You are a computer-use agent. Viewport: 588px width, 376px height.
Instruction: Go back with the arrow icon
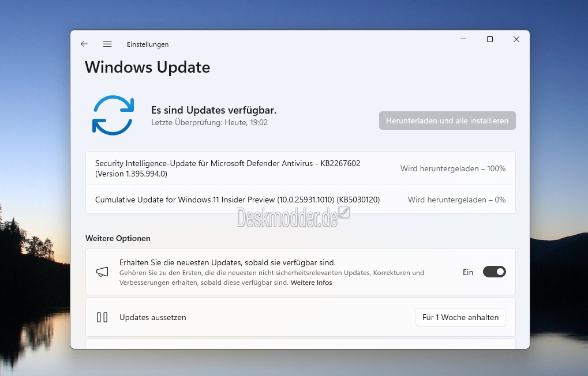pos(84,44)
